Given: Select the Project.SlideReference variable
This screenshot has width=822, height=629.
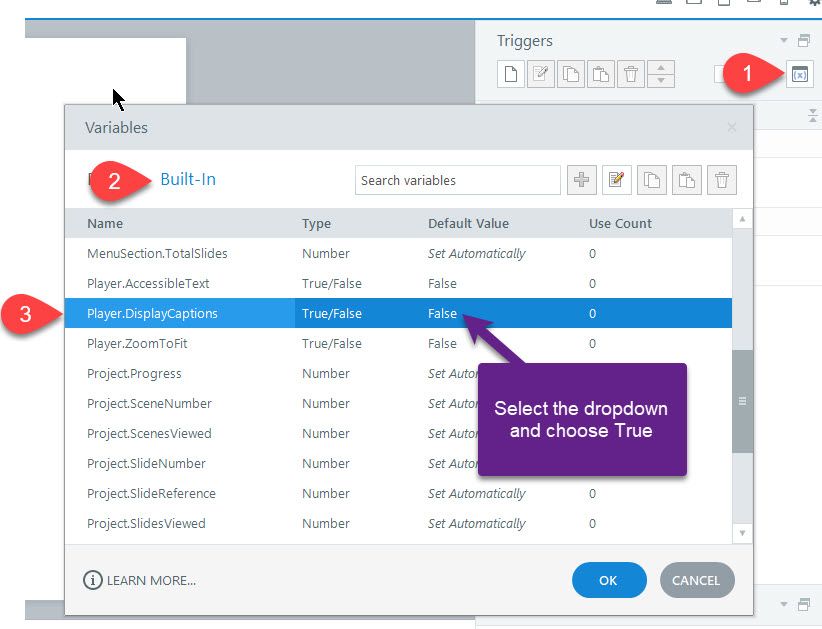Looking at the screenshot, I should pos(398,493).
